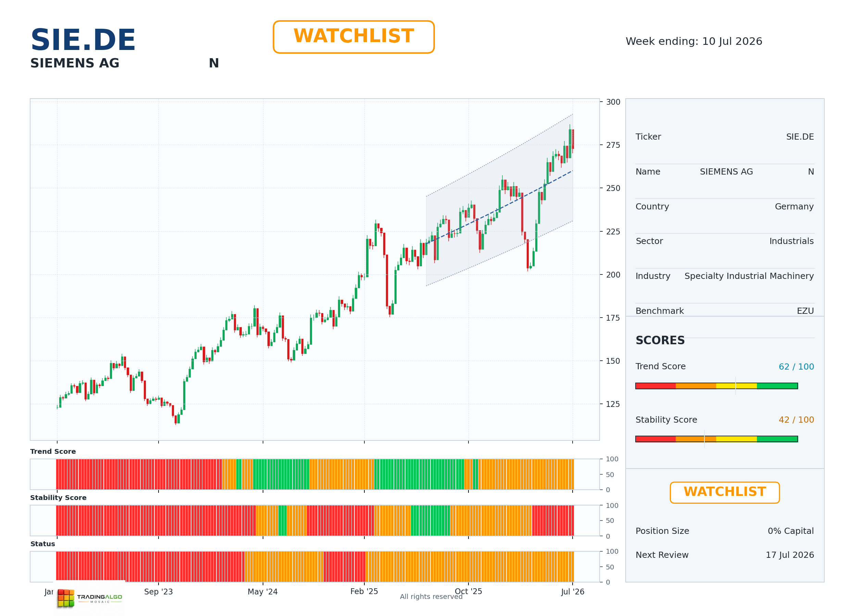Click the '62 / 100' trend score value
Viewport: 863px width, 616px height.
(796, 367)
